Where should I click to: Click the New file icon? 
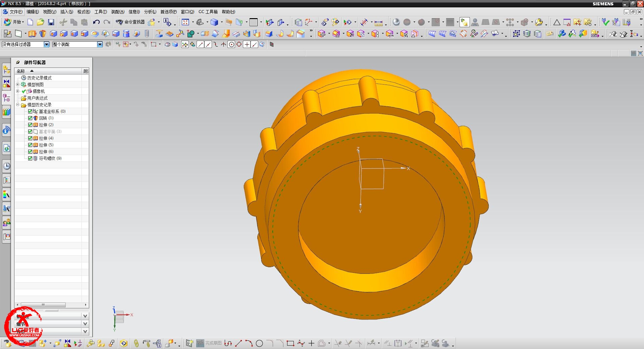pos(30,22)
